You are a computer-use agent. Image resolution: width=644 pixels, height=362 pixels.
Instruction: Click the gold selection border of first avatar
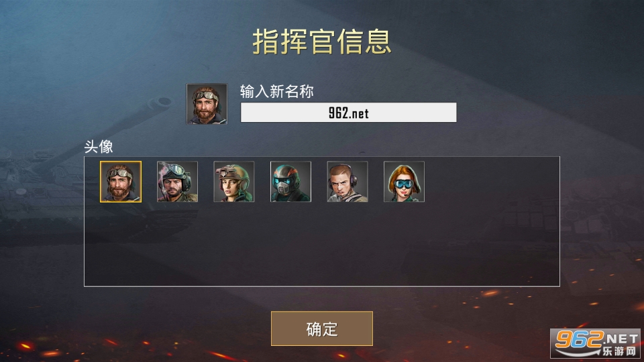click(121, 162)
